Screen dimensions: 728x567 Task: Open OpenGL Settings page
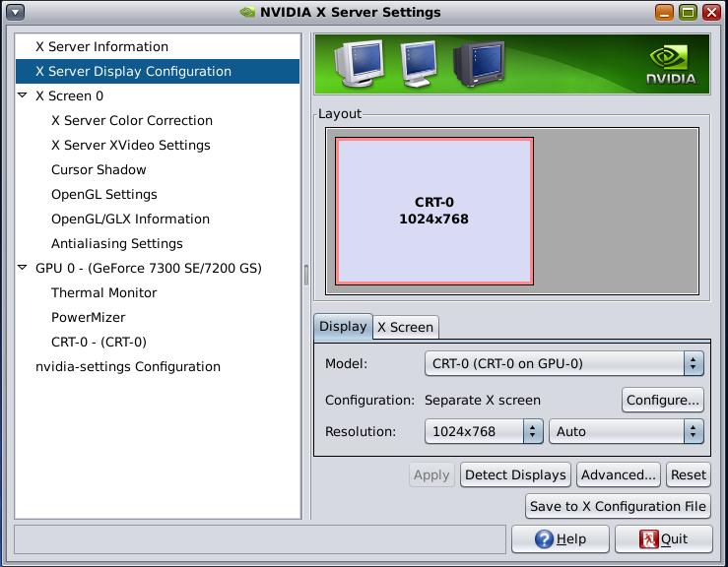click(104, 194)
